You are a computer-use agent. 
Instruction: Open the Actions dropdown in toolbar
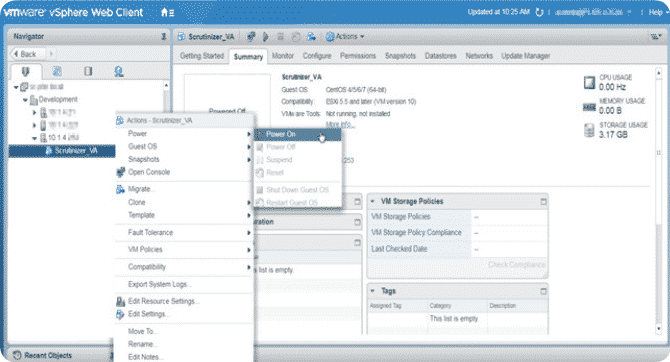click(x=345, y=37)
